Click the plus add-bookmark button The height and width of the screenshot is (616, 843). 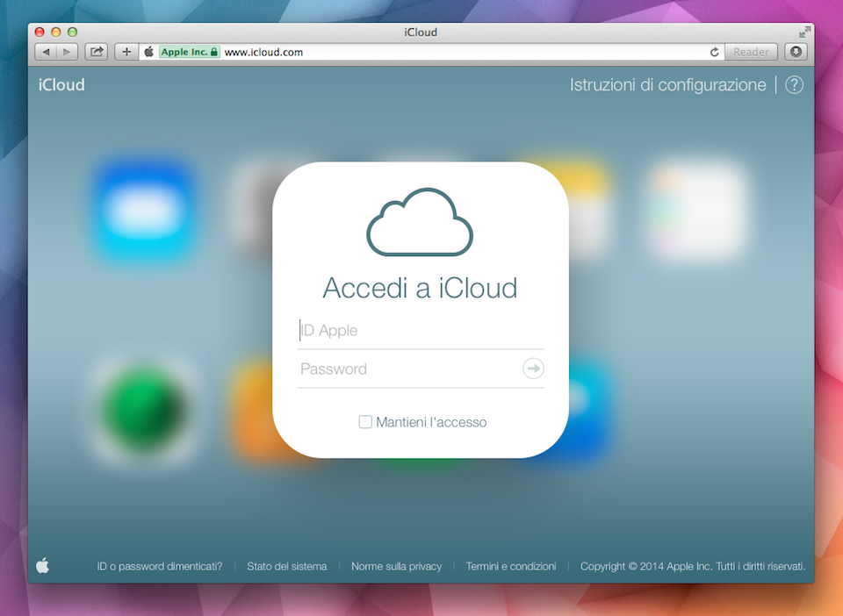tap(126, 52)
